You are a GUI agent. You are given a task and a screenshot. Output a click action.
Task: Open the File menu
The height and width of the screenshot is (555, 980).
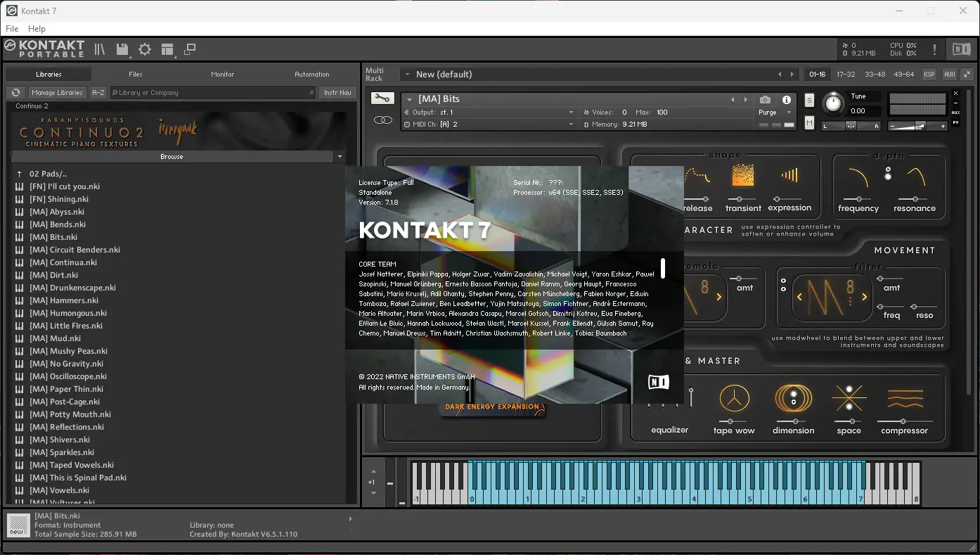(x=12, y=29)
